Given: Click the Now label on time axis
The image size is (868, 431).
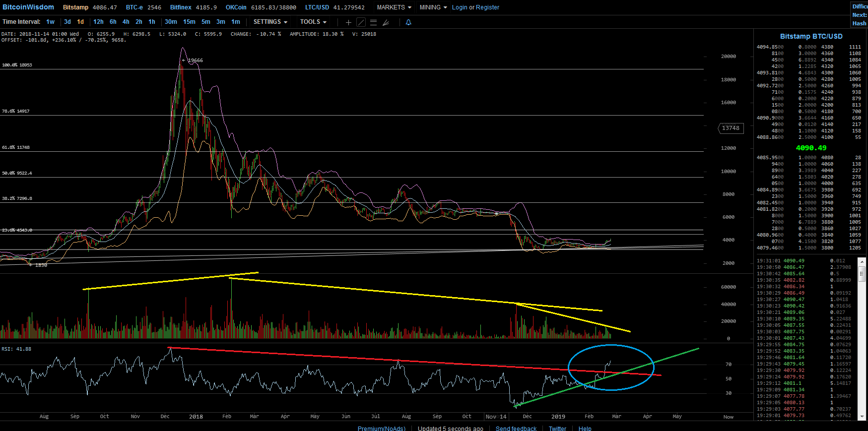Looking at the screenshot, I should (728, 417).
